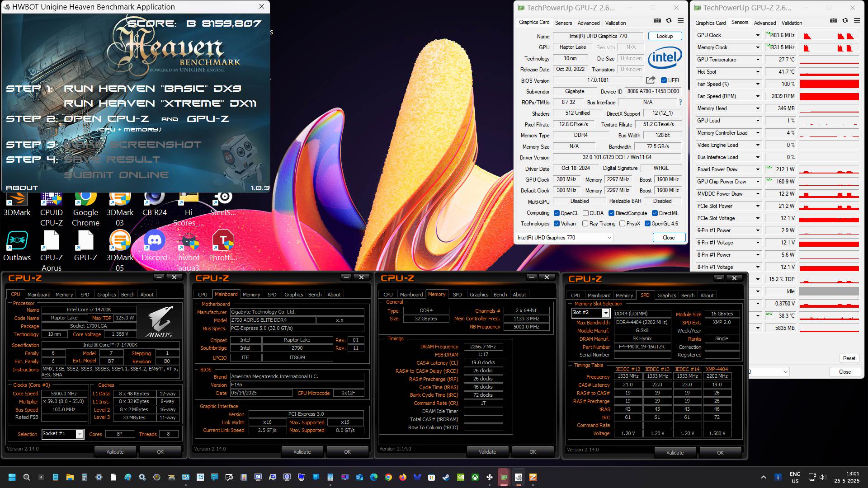Click camera icon in GPU-Z Sensors window
868x488 pixels.
834,21
